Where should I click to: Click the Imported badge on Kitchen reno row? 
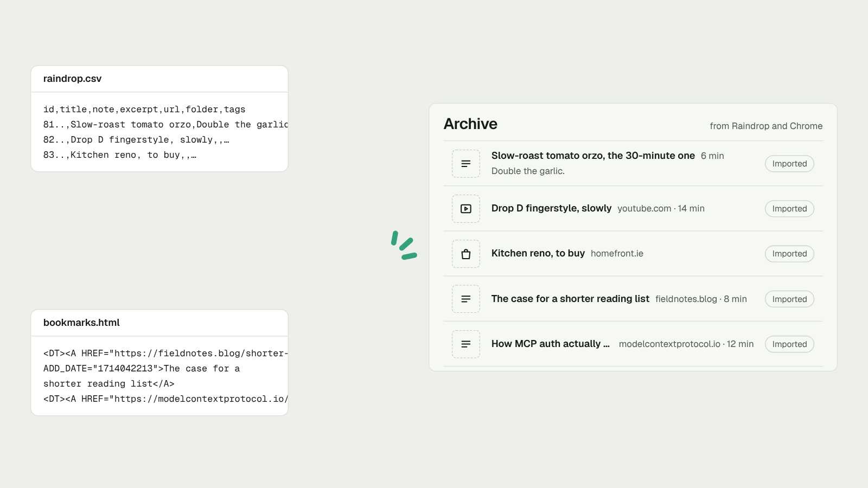tap(789, 254)
